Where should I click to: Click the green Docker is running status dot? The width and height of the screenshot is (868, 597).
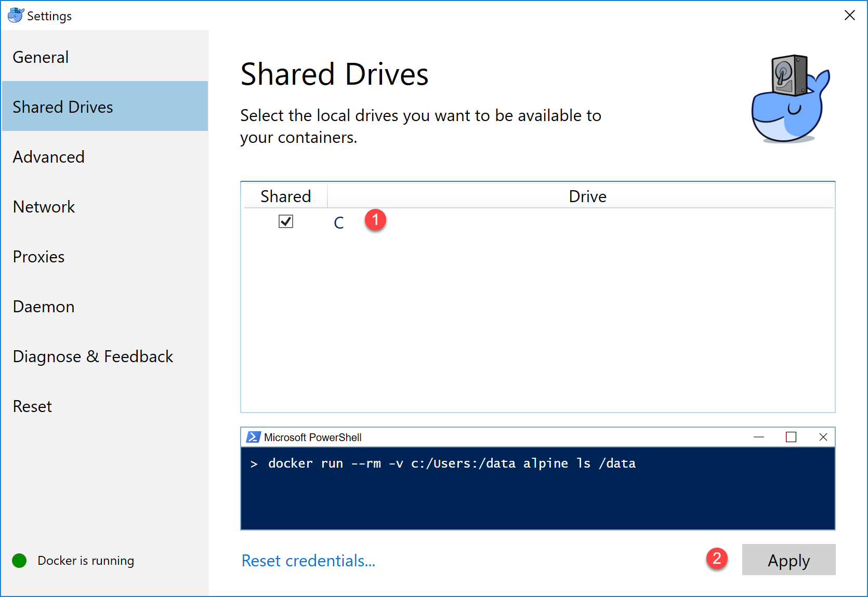[x=19, y=561]
